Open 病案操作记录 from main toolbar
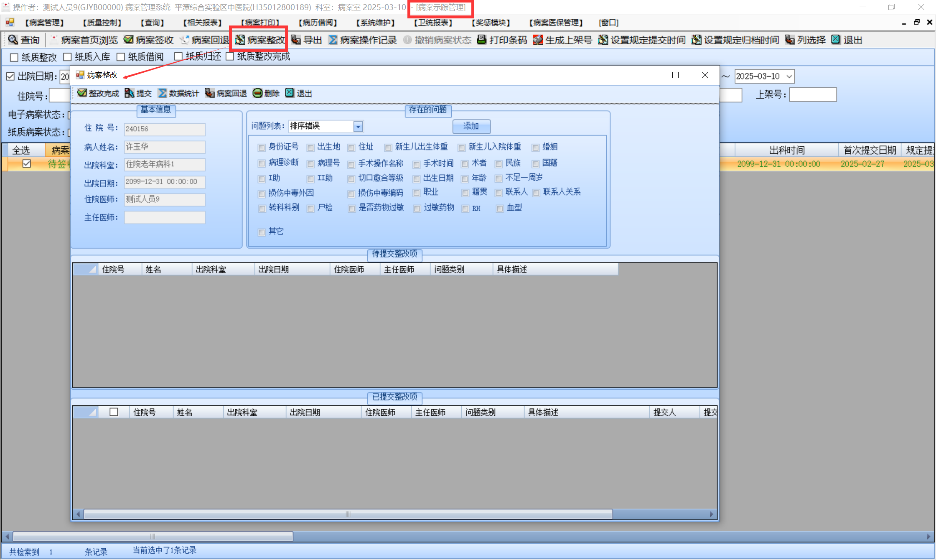The image size is (936, 560). [333, 40]
